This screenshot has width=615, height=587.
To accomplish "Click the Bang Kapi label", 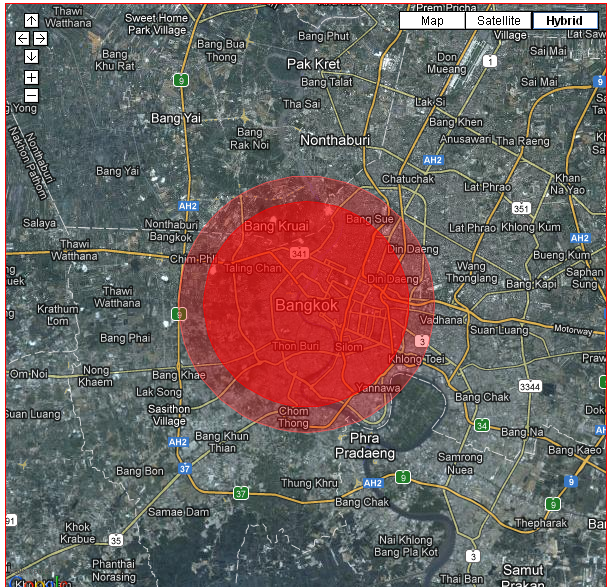I will [x=531, y=284].
